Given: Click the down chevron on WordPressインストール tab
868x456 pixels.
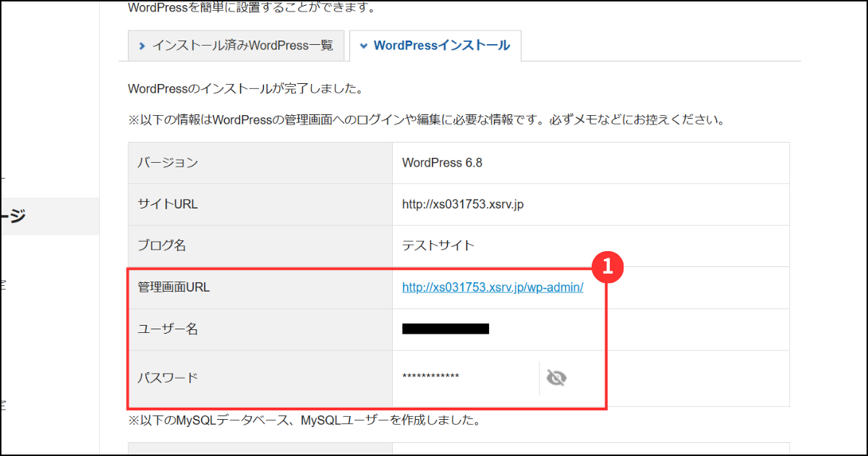Looking at the screenshot, I should [x=363, y=46].
